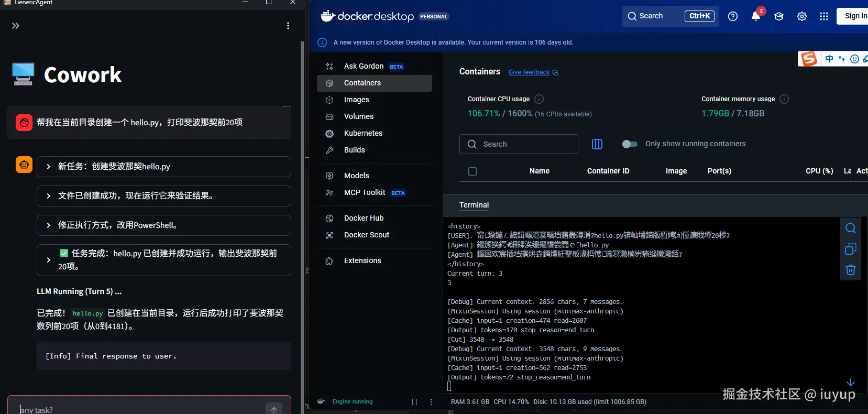Expand the 修正执行方式，改用PowerShell step
868x414 pixels.
(164, 225)
